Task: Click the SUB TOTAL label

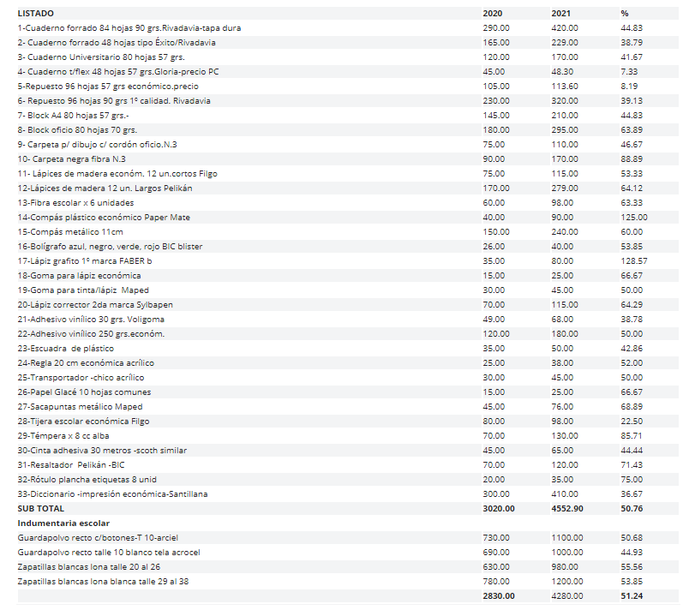Action: coord(41,509)
